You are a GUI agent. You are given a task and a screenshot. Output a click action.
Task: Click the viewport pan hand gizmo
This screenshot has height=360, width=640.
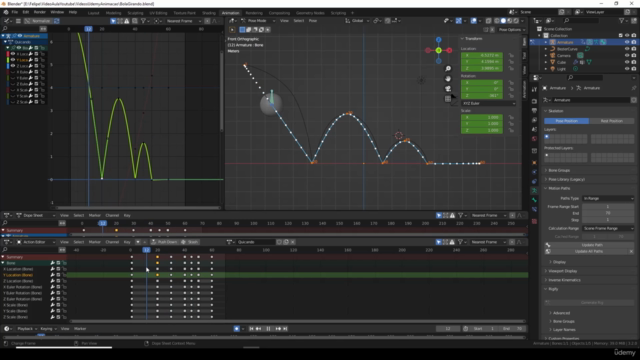click(x=448, y=79)
